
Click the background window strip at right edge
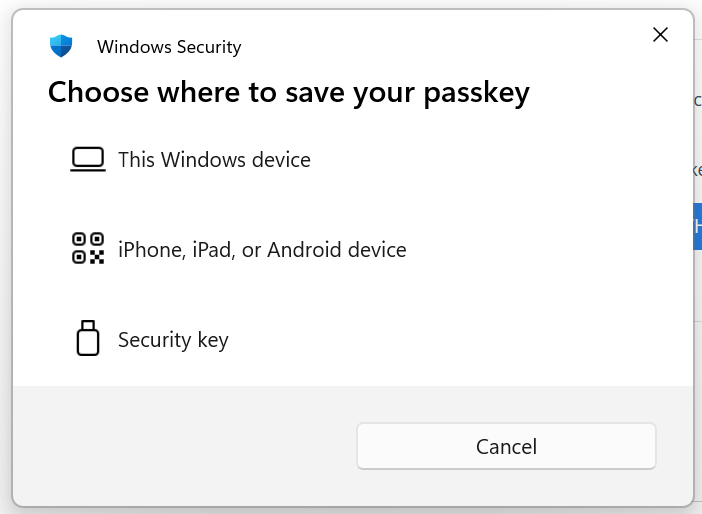click(697, 400)
